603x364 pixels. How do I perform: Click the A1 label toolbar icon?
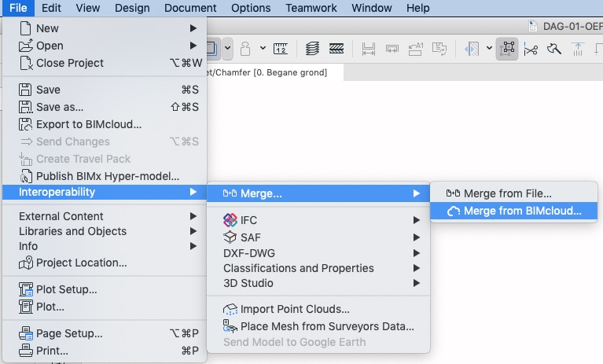click(415, 49)
